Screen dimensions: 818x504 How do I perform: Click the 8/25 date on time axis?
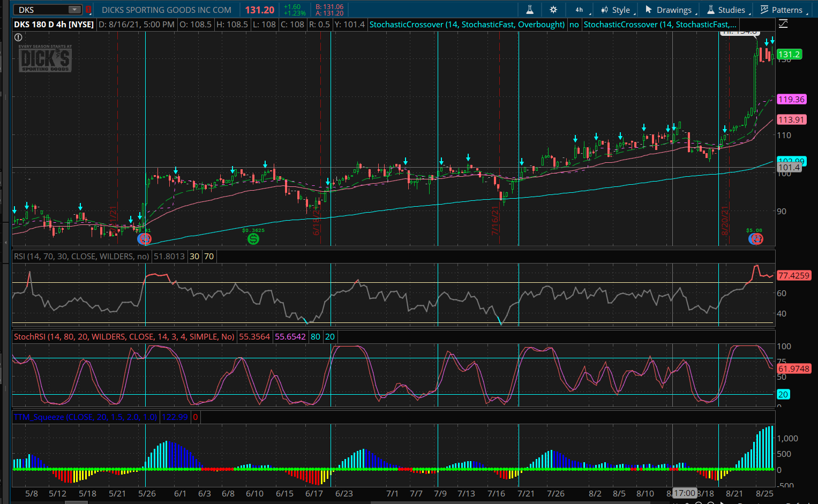pyautogui.click(x=764, y=494)
